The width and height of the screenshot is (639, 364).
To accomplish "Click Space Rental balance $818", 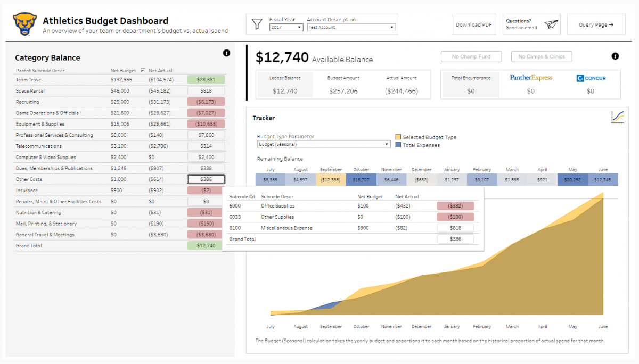I will click(x=206, y=90).
